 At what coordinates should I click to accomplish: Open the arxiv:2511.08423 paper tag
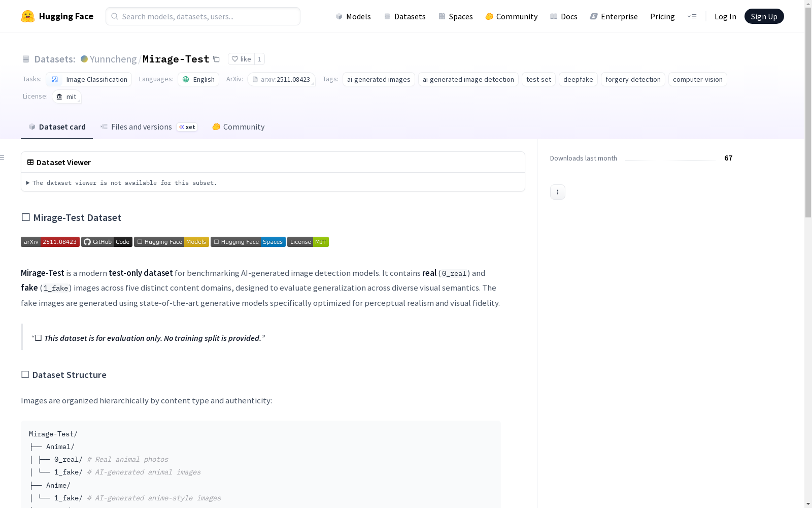pos(281,79)
